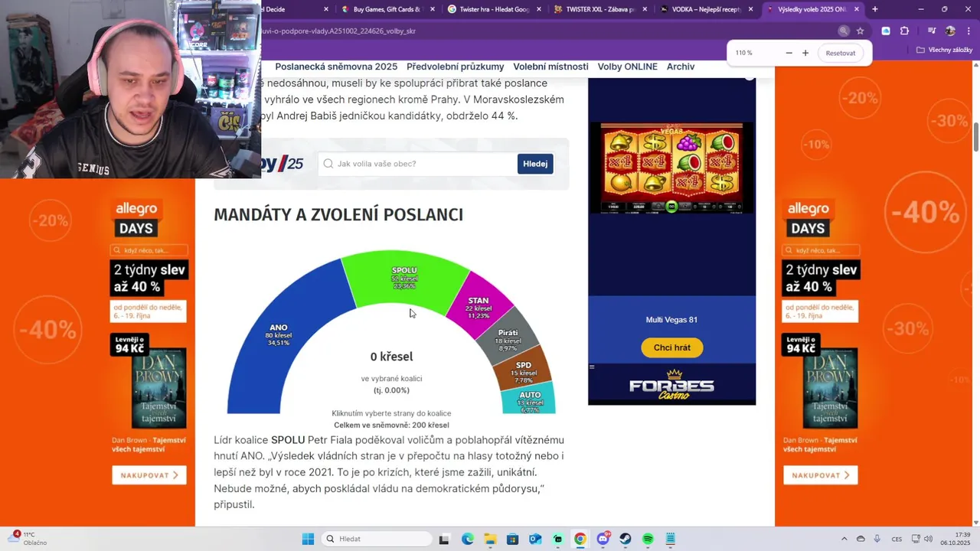Viewport: 980px width, 551px height.
Task: Show hidden system tray icons
Action: [x=844, y=539]
